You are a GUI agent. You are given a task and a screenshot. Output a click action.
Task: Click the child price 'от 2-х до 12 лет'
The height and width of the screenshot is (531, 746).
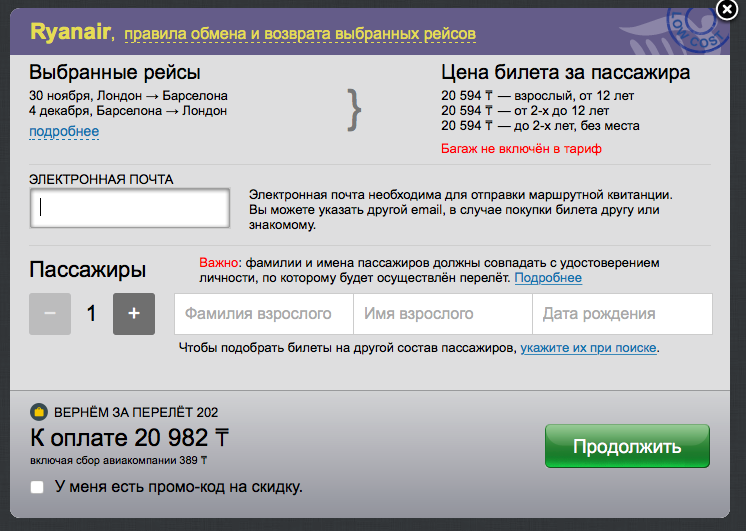(x=525, y=111)
